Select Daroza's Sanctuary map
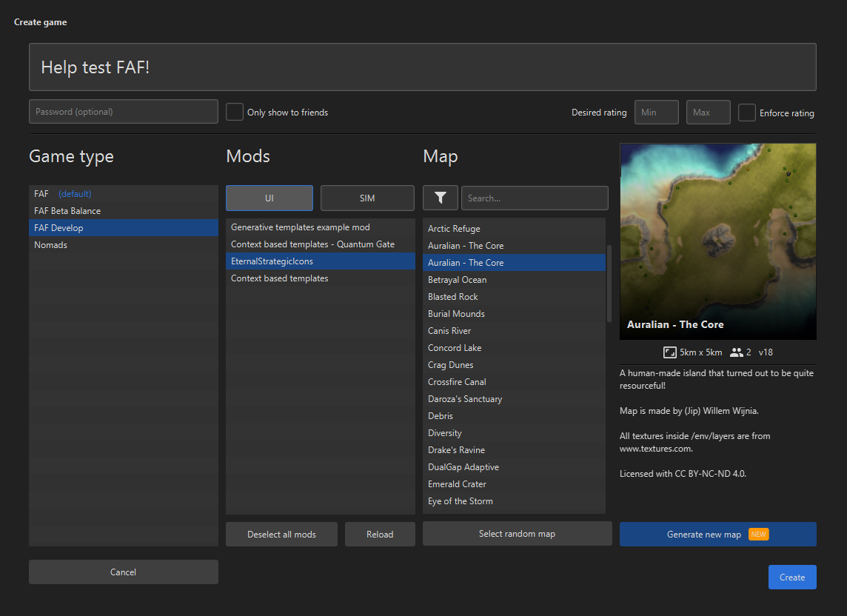847x616 pixels. 515,399
